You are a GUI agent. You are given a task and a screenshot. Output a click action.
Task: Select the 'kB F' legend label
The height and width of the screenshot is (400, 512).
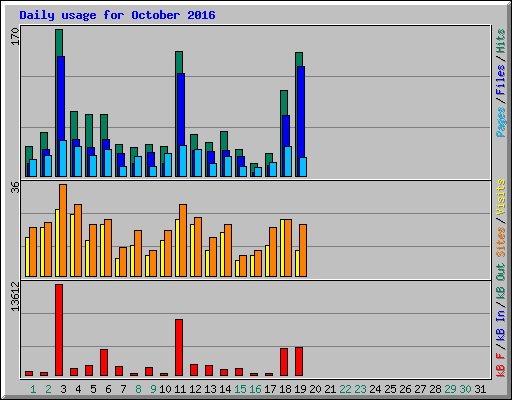500,365
